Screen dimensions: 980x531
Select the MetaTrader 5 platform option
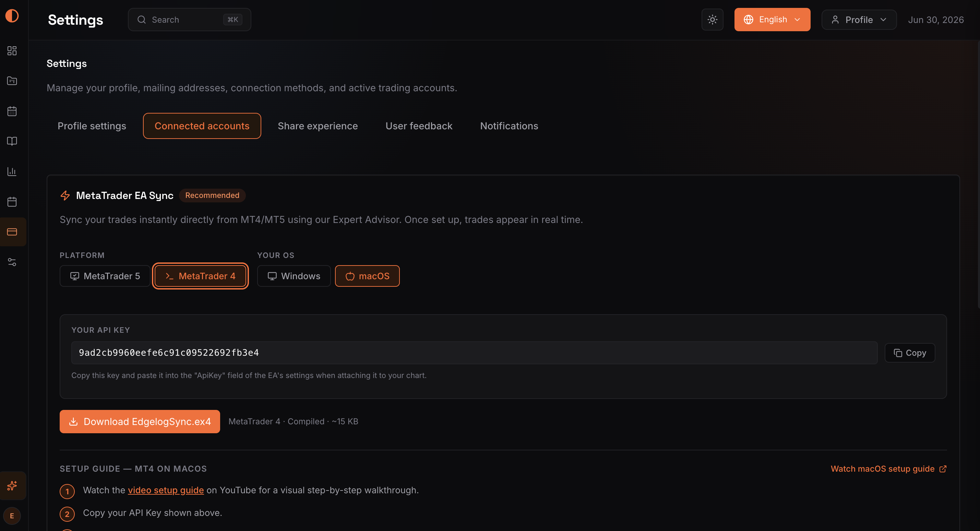click(x=105, y=276)
